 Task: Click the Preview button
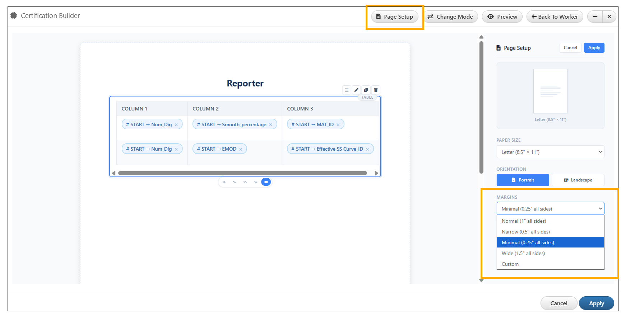click(502, 17)
